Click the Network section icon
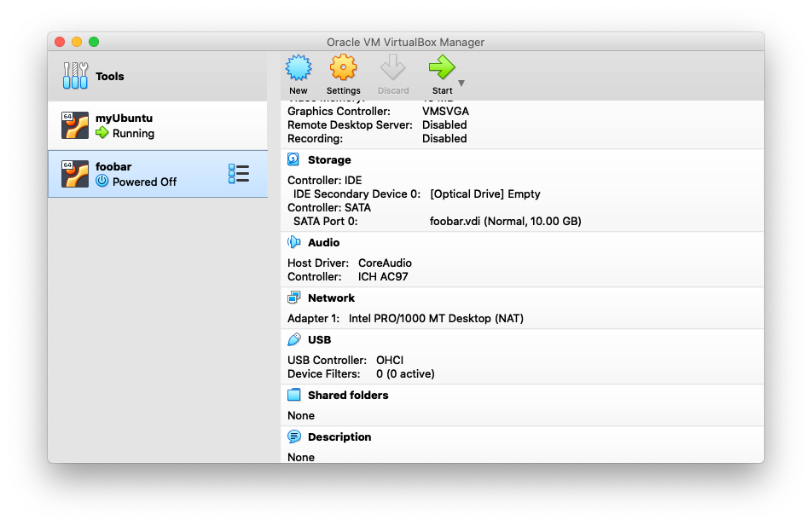 [293, 298]
